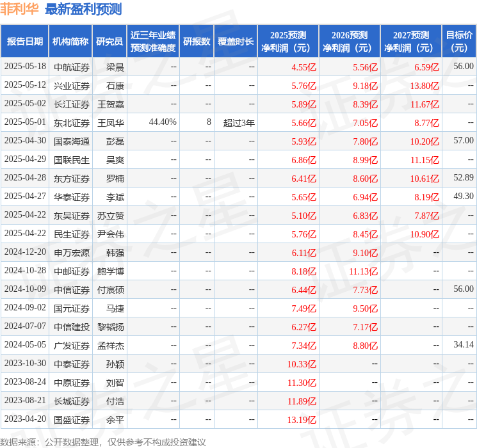Click the 2027预测净利润 column header

pos(411,42)
